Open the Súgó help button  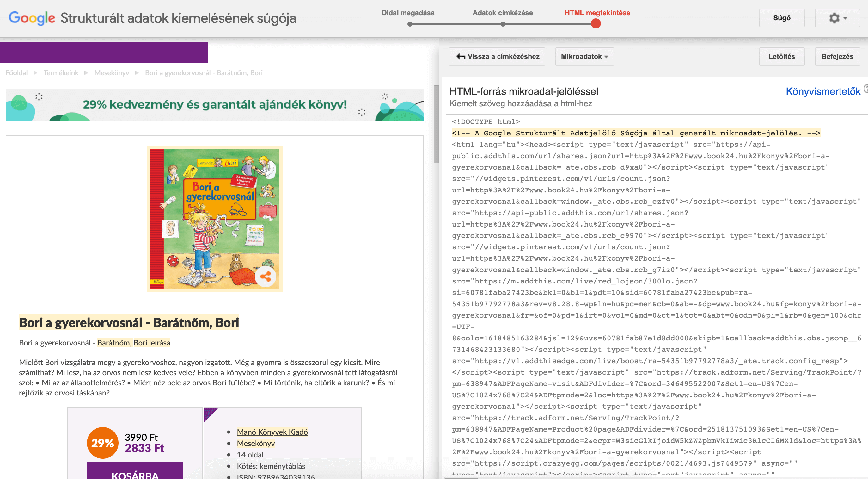click(782, 18)
